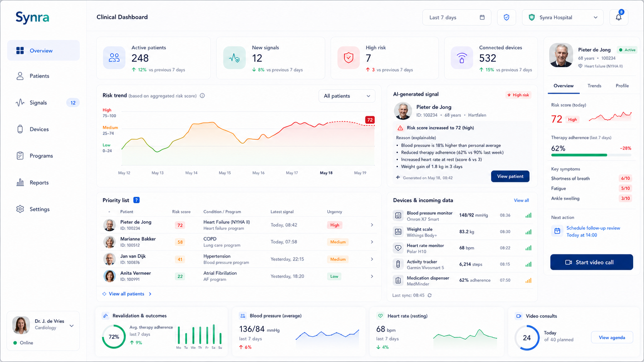Click risk score 22 for Anita Vermeer
Screen dimensions: 644x362
tap(180, 276)
